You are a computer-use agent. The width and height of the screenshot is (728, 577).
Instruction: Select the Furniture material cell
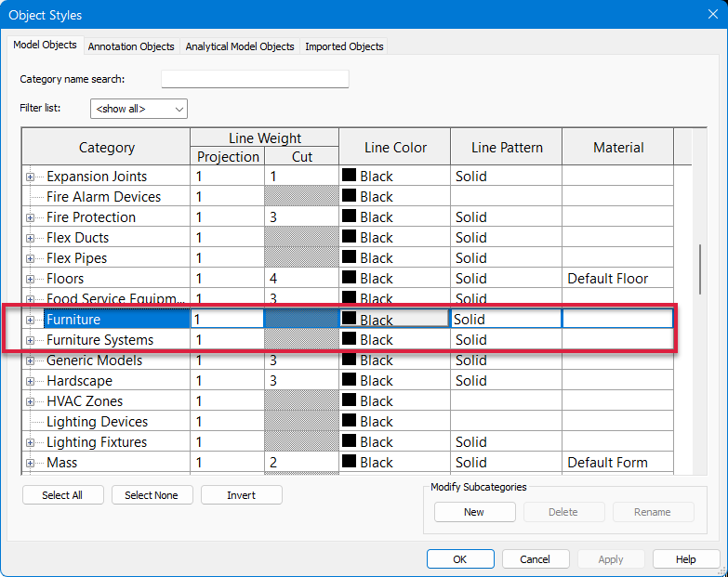(617, 319)
